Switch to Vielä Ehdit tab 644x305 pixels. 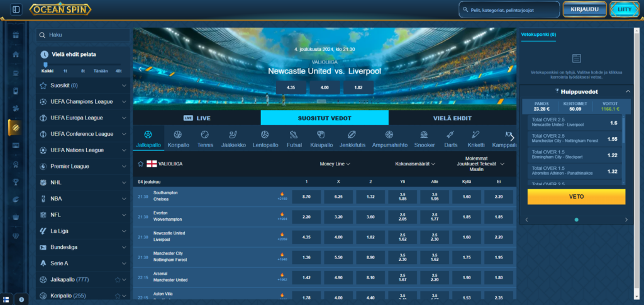452,118
